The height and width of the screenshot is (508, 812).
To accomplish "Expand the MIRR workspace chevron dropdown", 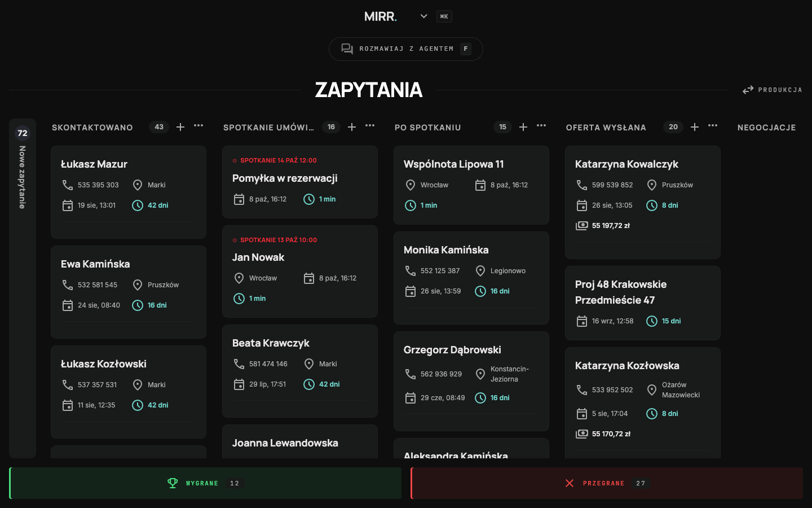I will (x=424, y=16).
